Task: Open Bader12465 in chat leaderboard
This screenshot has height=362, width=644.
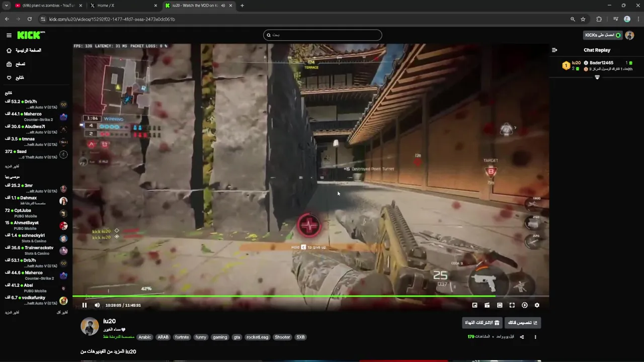Action: (x=601, y=63)
